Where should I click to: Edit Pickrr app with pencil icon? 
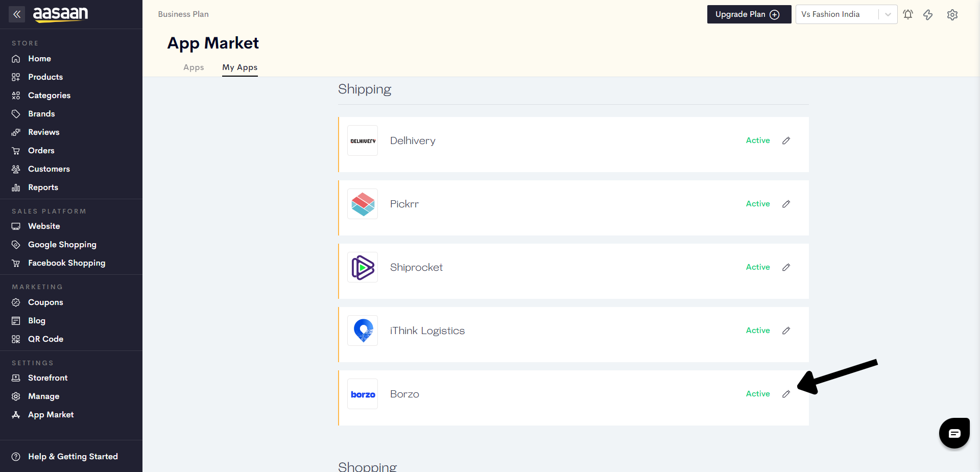(x=786, y=204)
